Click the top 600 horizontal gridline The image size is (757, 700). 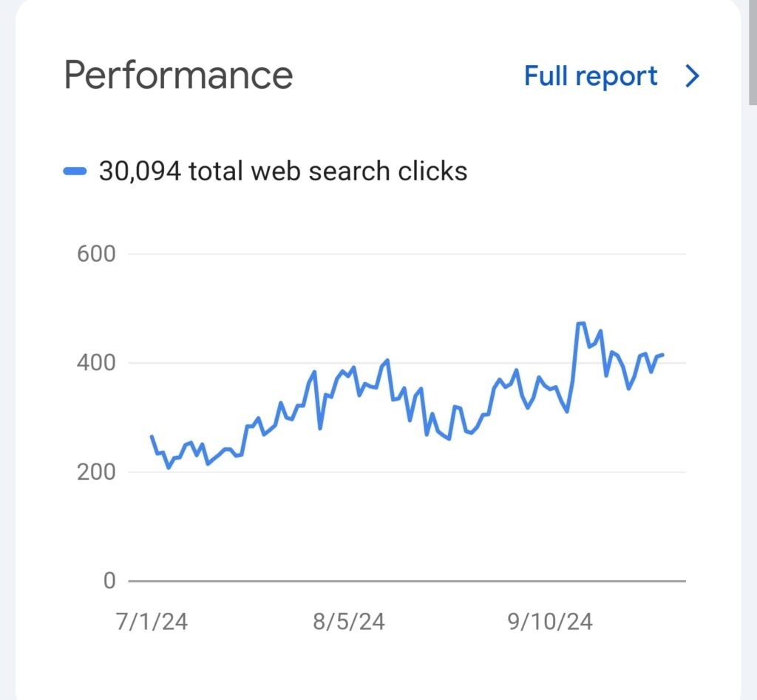[x=407, y=254]
